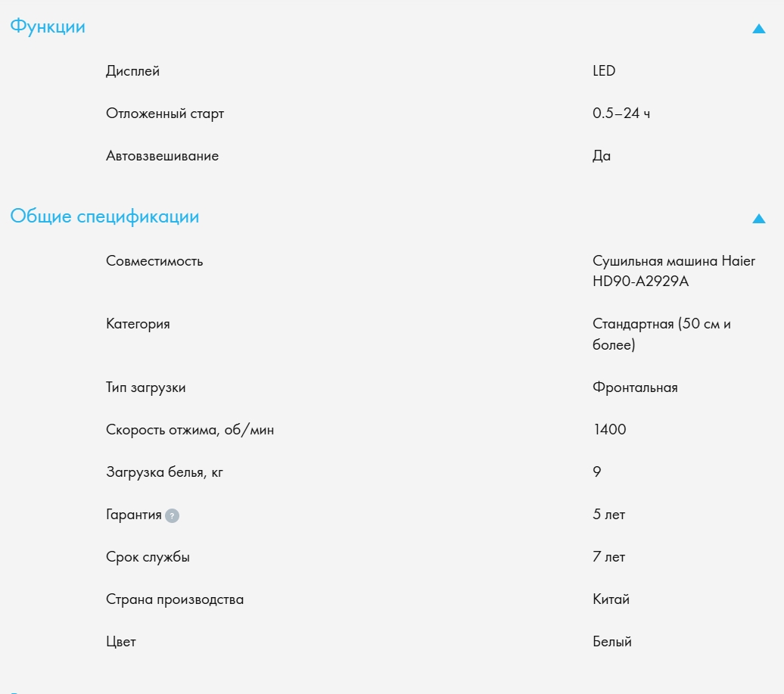Viewport: 784px width, 694px height.
Task: Collapse the Функции section arrow
Action: pos(759,29)
